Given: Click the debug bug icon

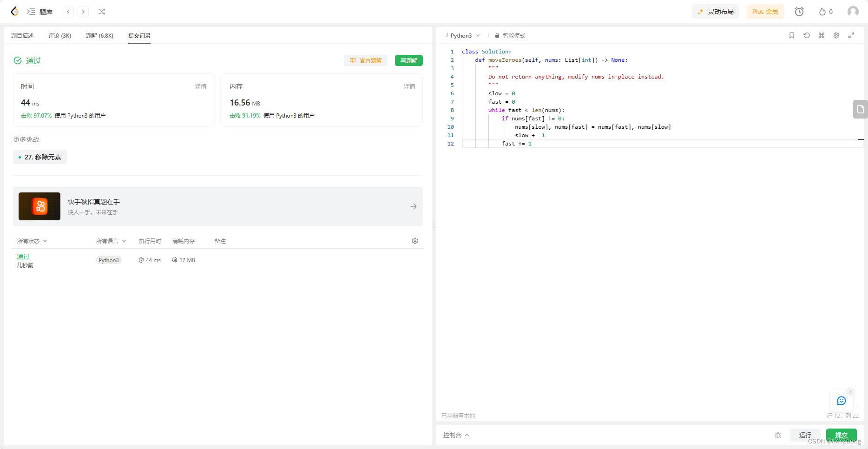Looking at the screenshot, I should pos(778,435).
